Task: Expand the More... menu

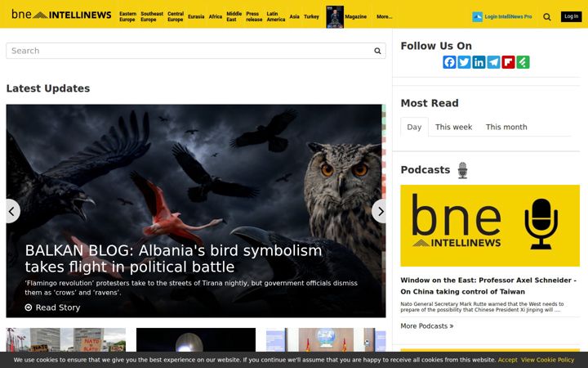Action: tap(385, 16)
